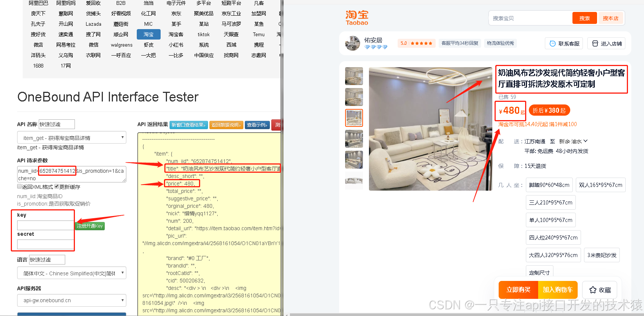644x316 pixels.
Task: Click the secret input field
Action: pos(45,244)
